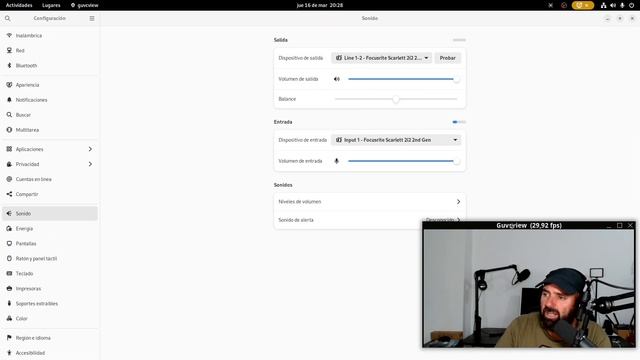Screen dimensions: 640x360
Task: Open the guvcview app menu
Action: (84, 5)
